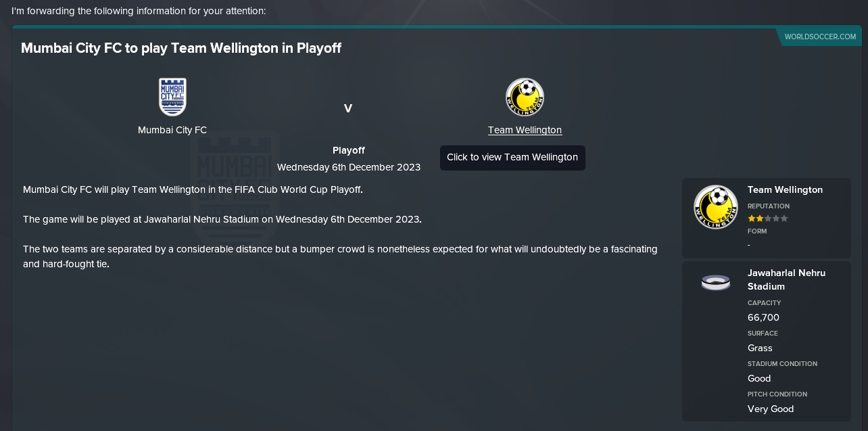The height and width of the screenshot is (431, 868).
Task: Click the Team Wellington badge in info card
Action: (x=716, y=207)
